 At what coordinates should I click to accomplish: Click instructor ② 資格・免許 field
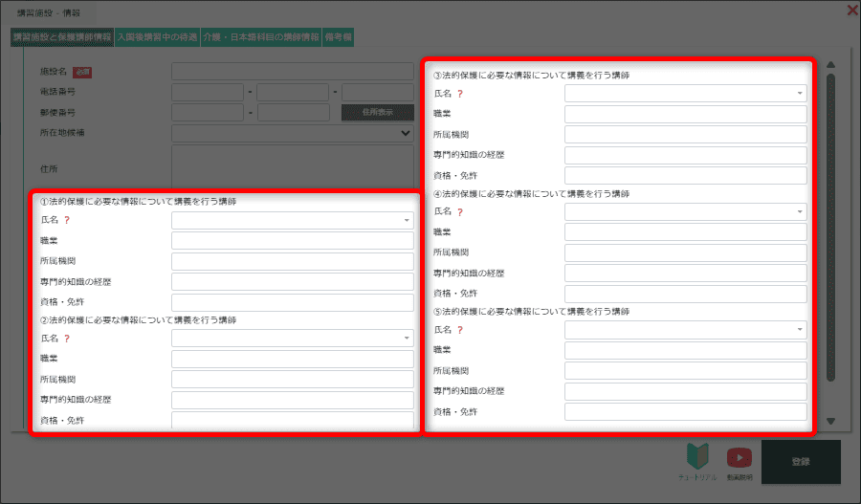point(293,420)
